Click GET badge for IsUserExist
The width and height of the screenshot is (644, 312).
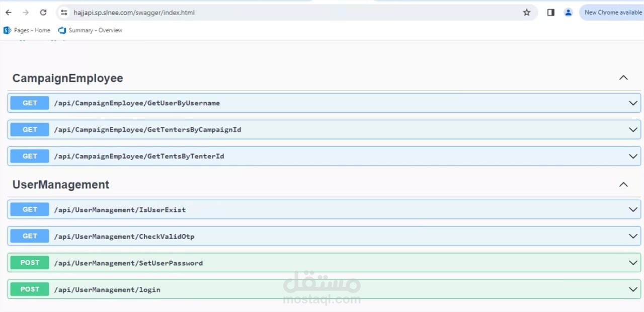click(30, 210)
